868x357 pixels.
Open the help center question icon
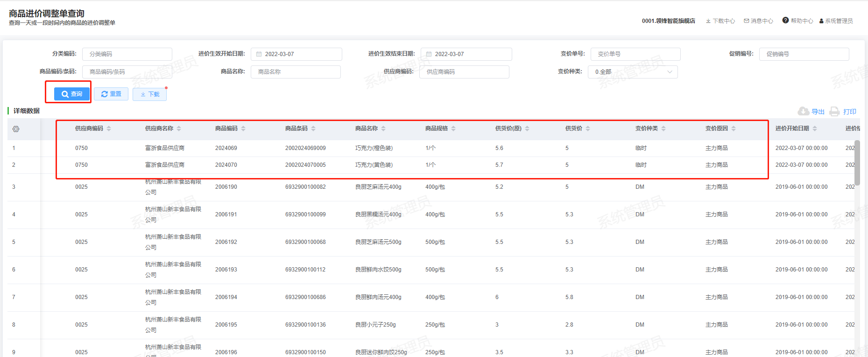coord(785,21)
